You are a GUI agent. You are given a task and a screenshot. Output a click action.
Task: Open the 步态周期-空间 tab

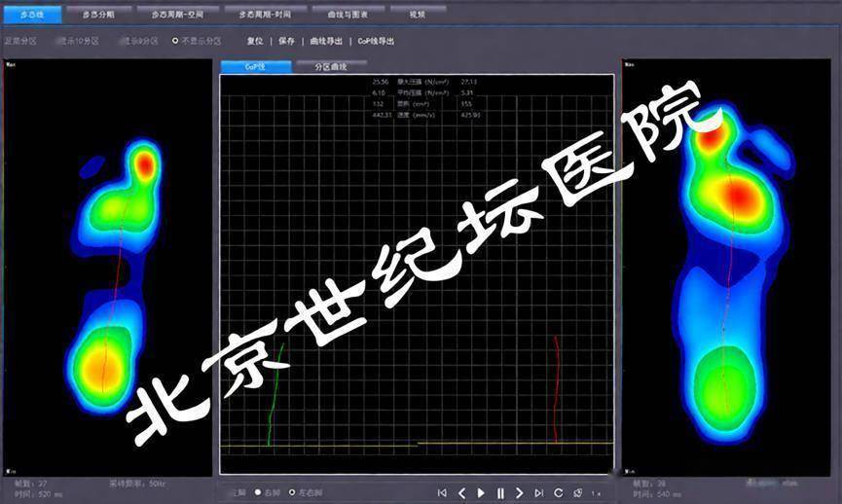pos(183,14)
